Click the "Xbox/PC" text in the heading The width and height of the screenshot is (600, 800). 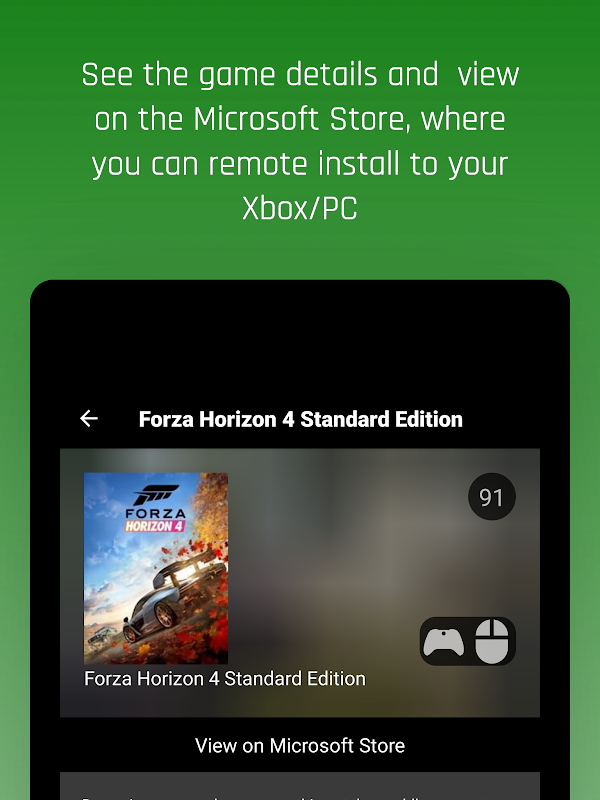tap(300, 208)
